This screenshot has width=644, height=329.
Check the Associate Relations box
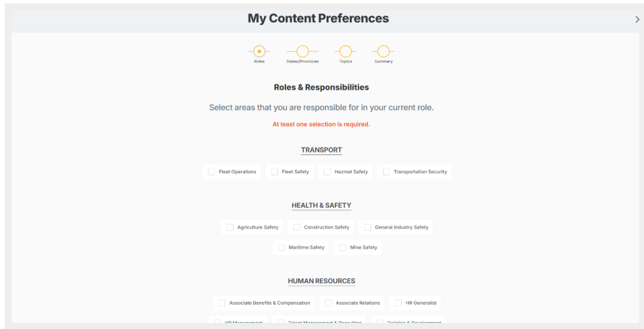point(328,303)
